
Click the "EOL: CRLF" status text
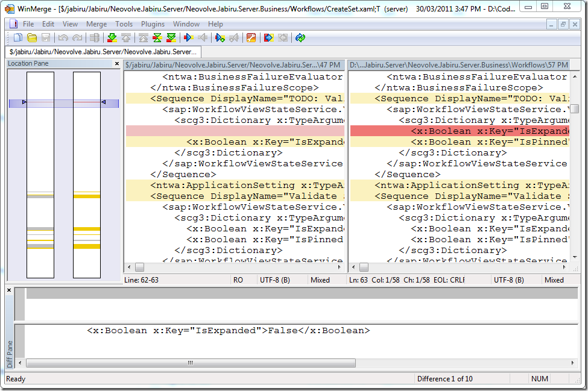tap(449, 280)
